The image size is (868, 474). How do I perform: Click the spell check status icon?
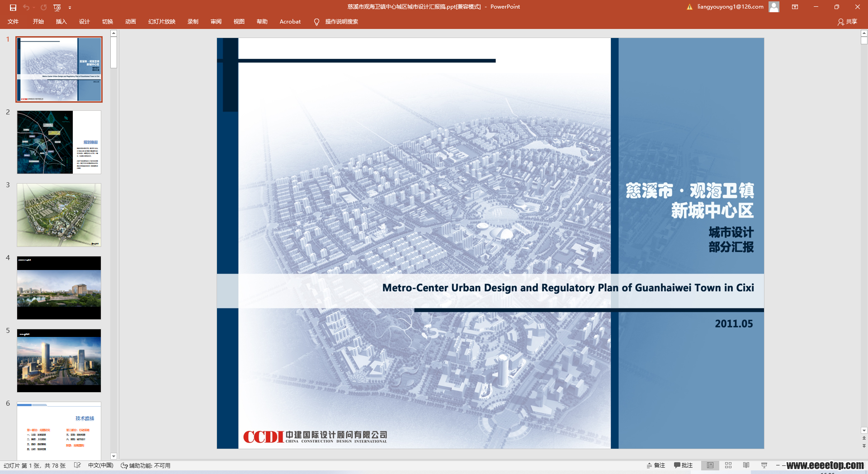(x=77, y=465)
